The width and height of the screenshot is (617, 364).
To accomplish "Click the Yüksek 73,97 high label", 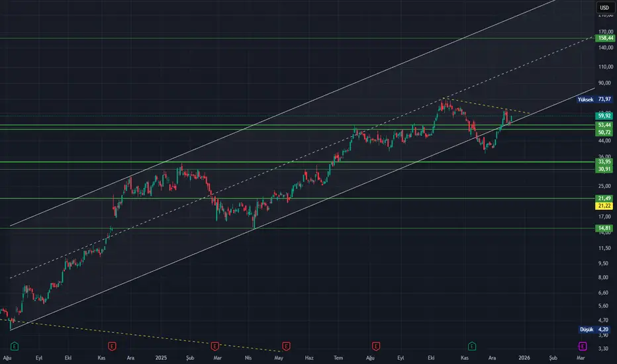I will pos(594,99).
